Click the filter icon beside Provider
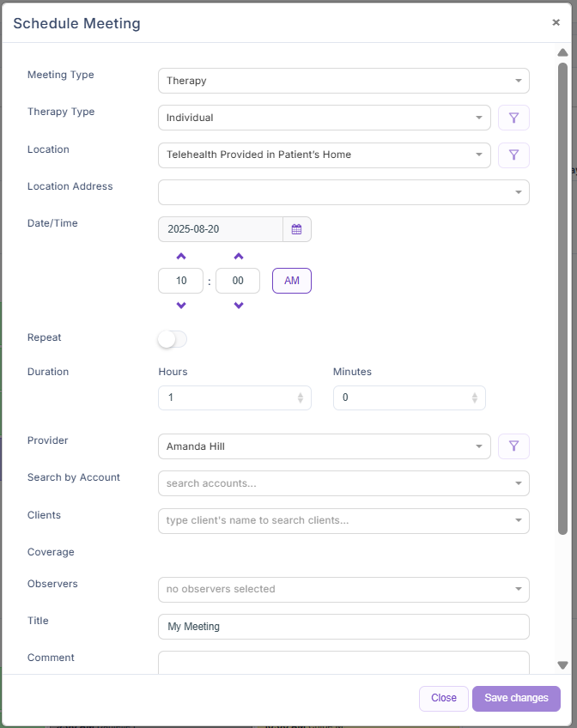577x728 pixels. (x=513, y=446)
